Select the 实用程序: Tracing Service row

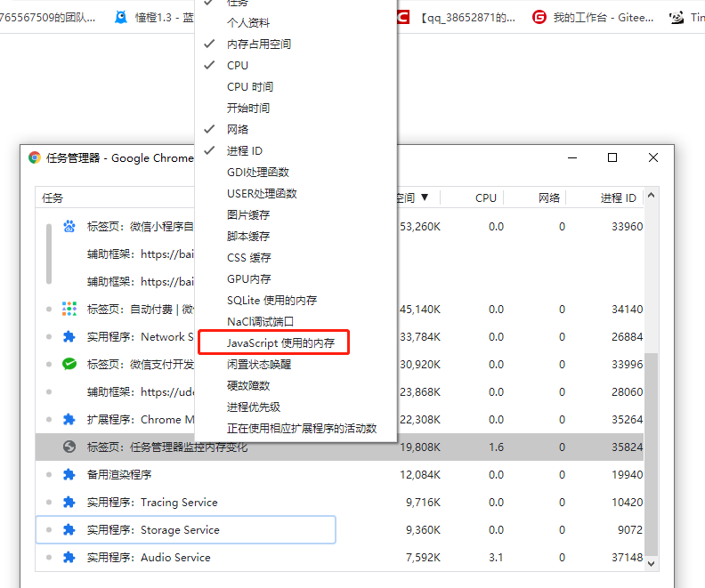click(x=339, y=503)
